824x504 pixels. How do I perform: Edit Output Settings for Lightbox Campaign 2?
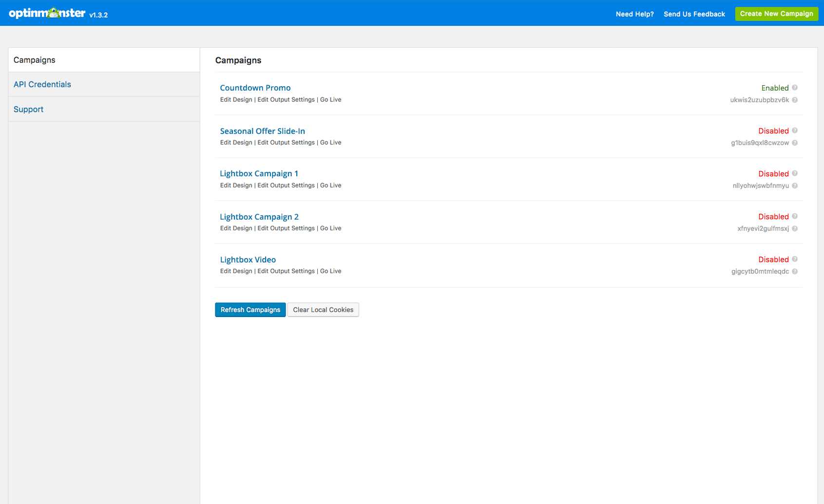286,228
